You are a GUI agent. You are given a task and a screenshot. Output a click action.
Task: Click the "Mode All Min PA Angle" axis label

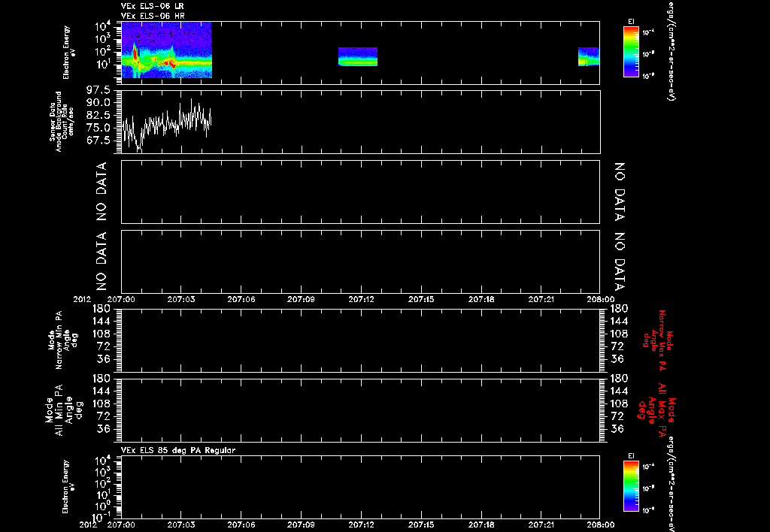pos(65,410)
